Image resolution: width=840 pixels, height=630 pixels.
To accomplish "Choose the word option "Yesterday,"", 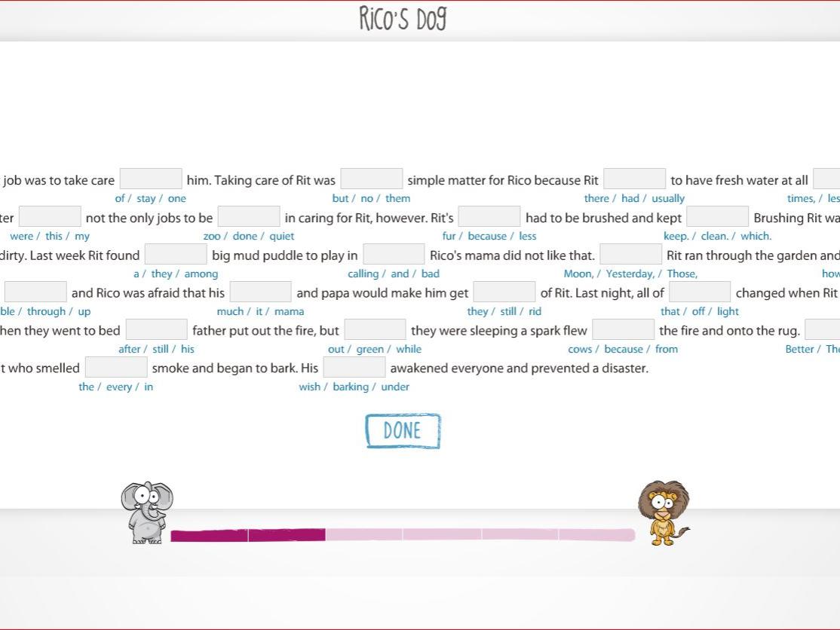I will point(630,274).
